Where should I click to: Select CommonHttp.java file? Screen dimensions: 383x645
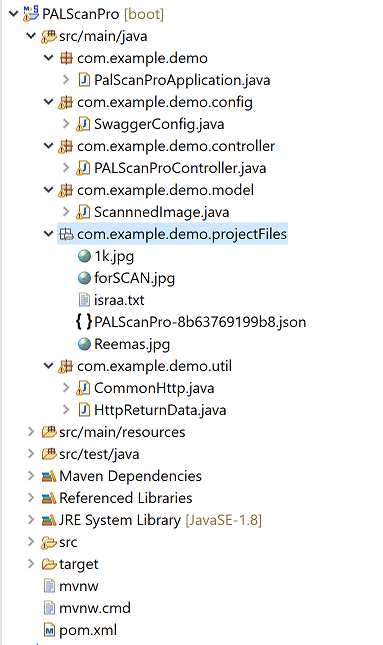pos(154,388)
